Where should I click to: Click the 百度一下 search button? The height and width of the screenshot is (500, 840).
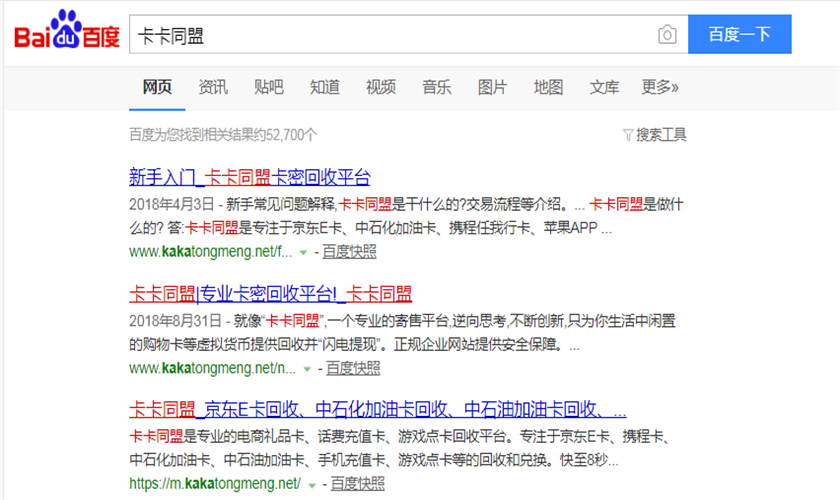click(739, 34)
